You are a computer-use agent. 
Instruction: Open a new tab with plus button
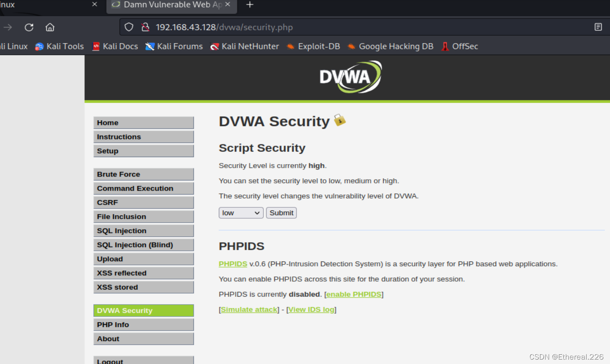(x=250, y=5)
